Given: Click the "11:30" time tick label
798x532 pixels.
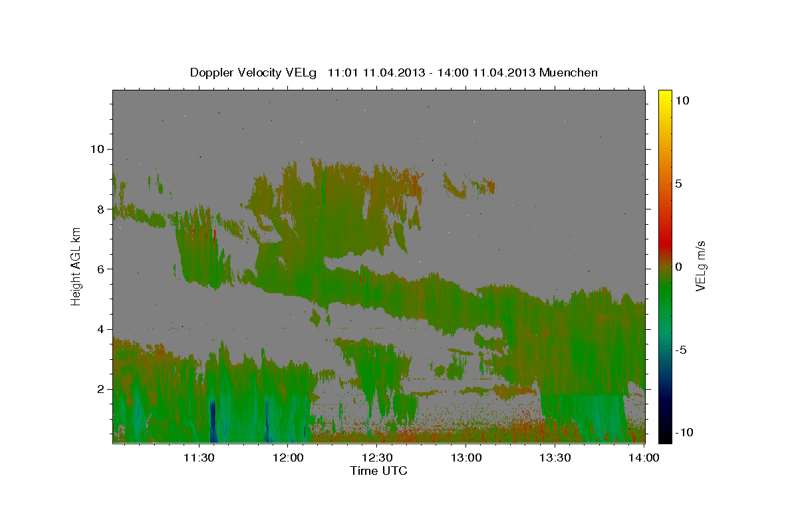Looking at the screenshot, I should [x=198, y=458].
